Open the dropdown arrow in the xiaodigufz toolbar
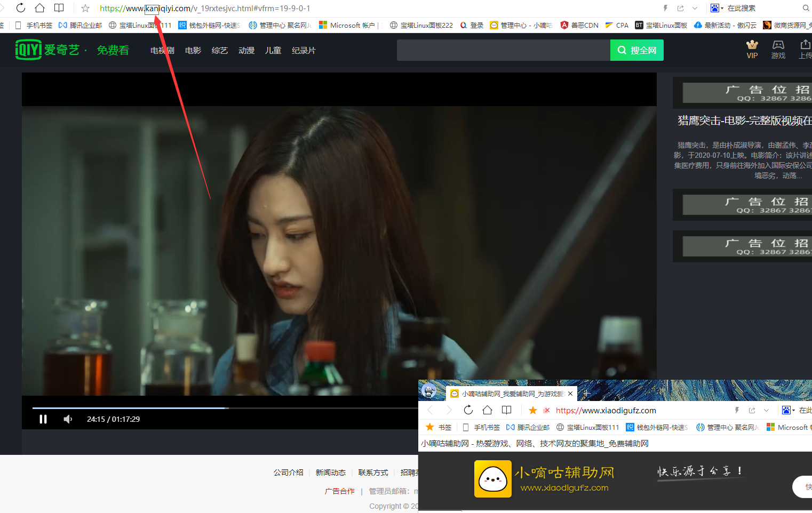Screen dimensions: 812x513 (x=767, y=410)
